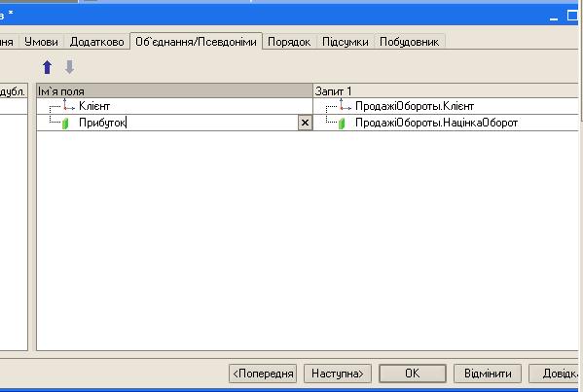
Task: Select the ПродажіОбороты.НацінкаОборот cell
Action: click(446, 123)
